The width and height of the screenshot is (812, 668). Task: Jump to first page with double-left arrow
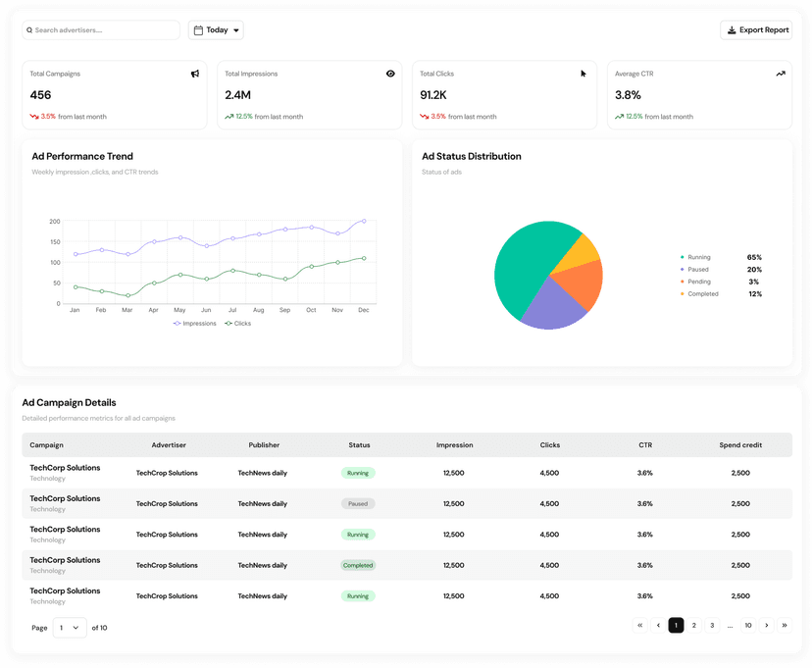(x=640, y=625)
